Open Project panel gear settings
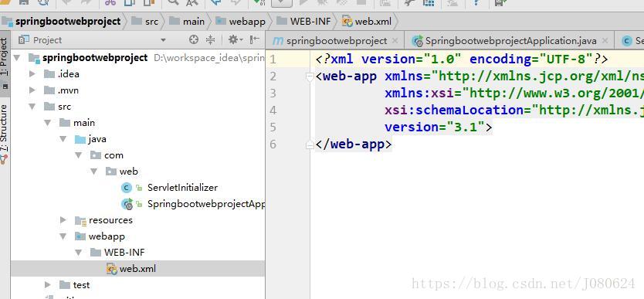The height and width of the screenshot is (299, 644). 236,39
